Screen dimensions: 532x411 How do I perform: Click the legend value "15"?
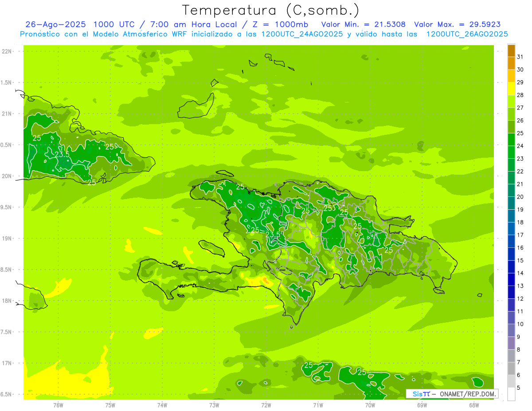[x=520, y=260]
